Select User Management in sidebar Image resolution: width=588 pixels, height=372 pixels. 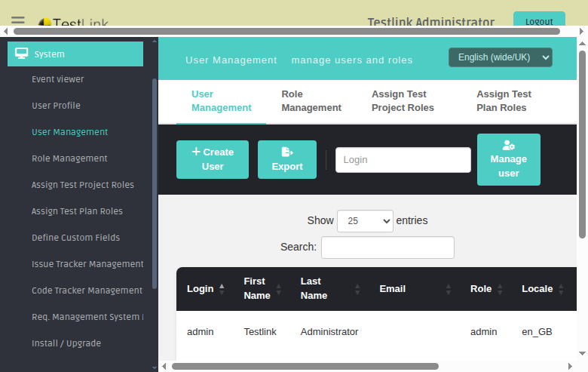(70, 132)
